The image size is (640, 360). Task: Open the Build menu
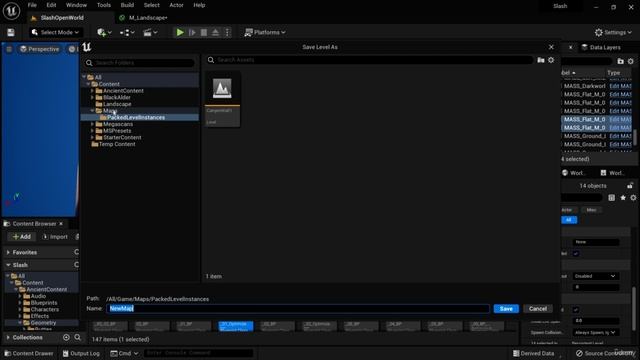pyautogui.click(x=127, y=5)
